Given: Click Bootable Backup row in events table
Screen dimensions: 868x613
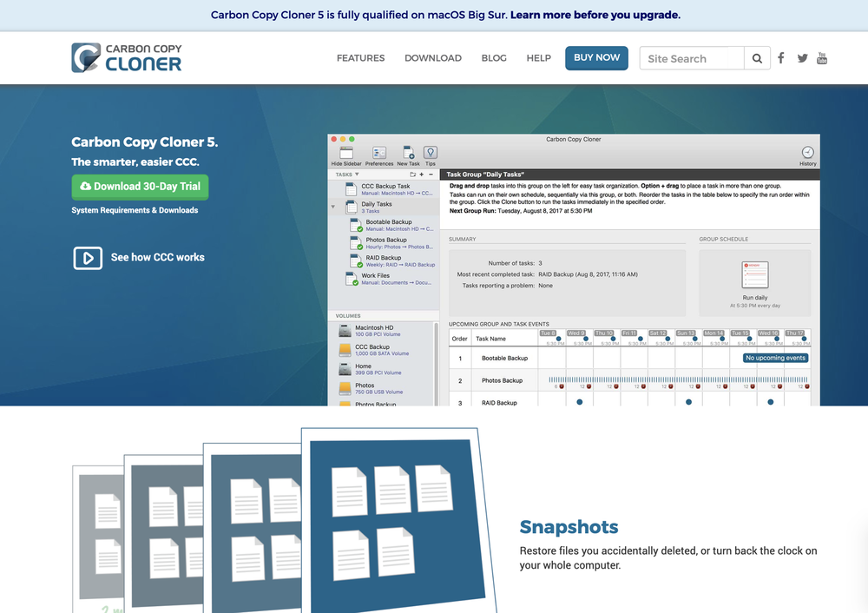Looking at the screenshot, I should tap(630, 359).
